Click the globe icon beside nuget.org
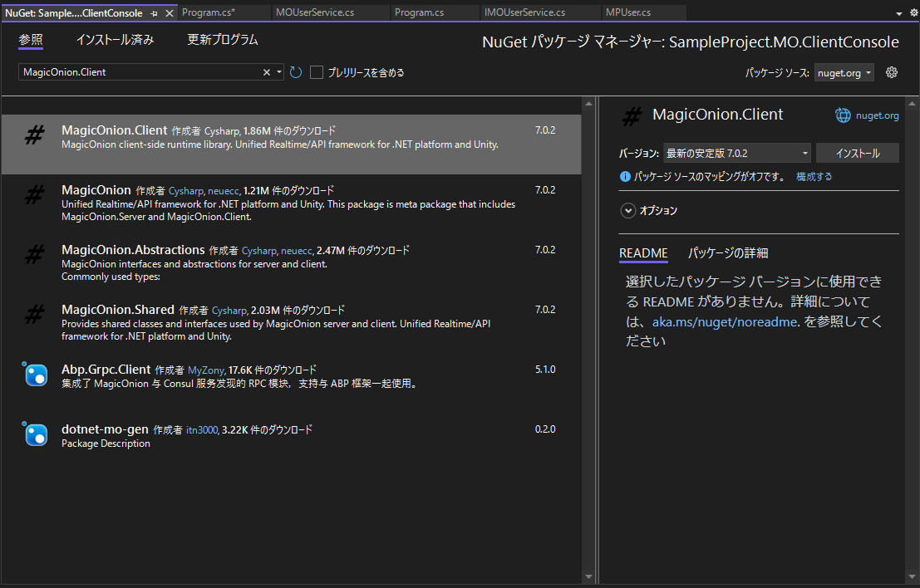The height and width of the screenshot is (588, 920). coord(843,115)
